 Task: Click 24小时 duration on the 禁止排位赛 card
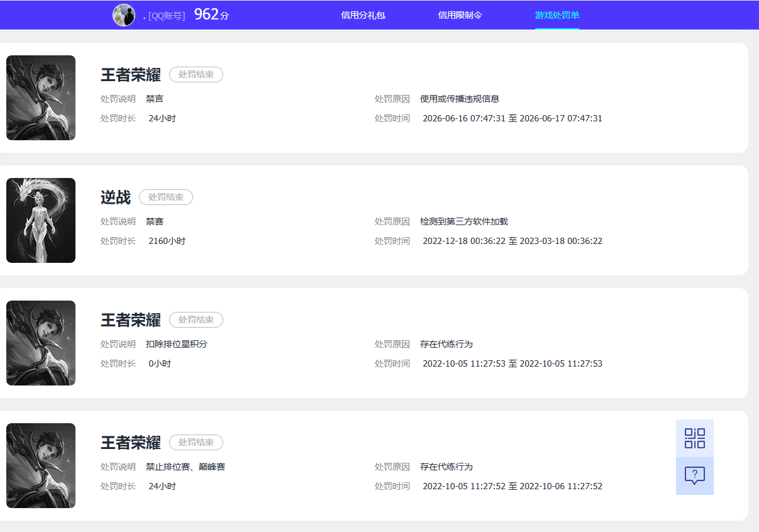162,486
